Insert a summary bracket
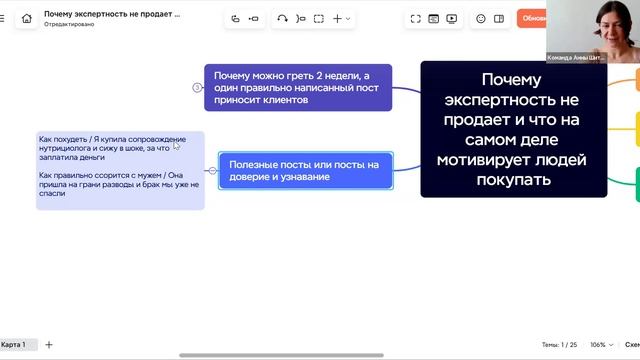This screenshot has width=640, height=360. click(x=301, y=19)
